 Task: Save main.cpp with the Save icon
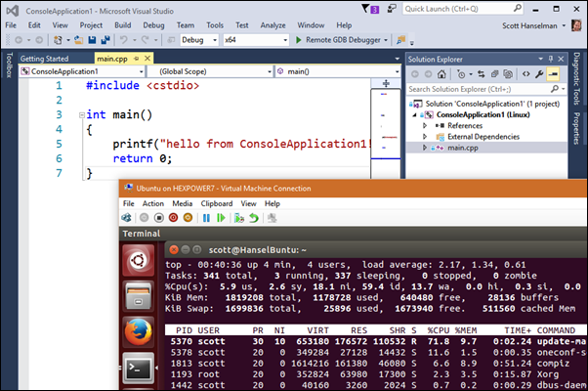[x=92, y=40]
